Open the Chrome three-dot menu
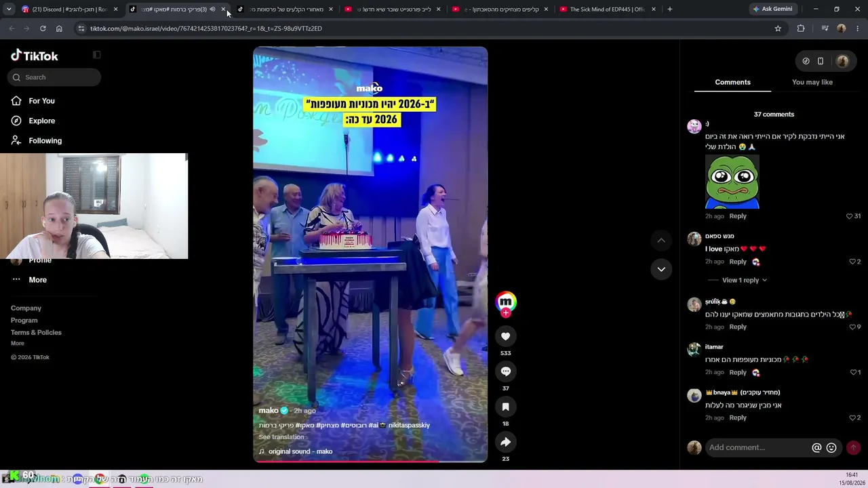 click(x=858, y=28)
